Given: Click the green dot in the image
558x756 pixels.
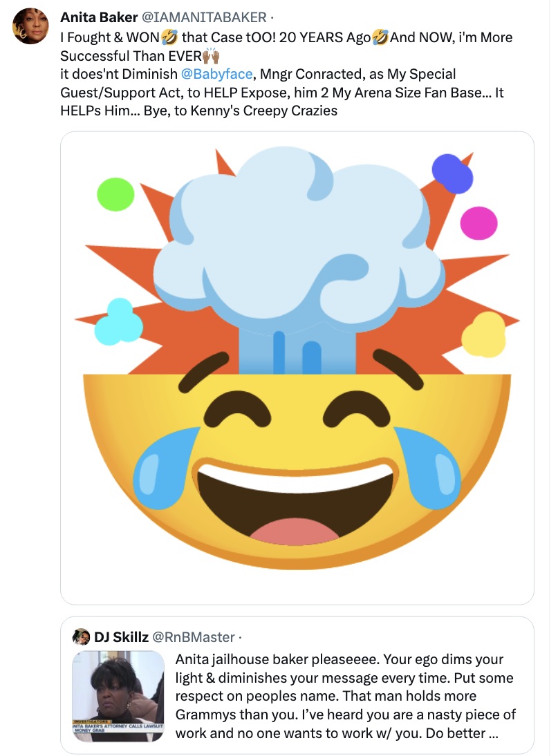Looking at the screenshot, I should [x=115, y=194].
